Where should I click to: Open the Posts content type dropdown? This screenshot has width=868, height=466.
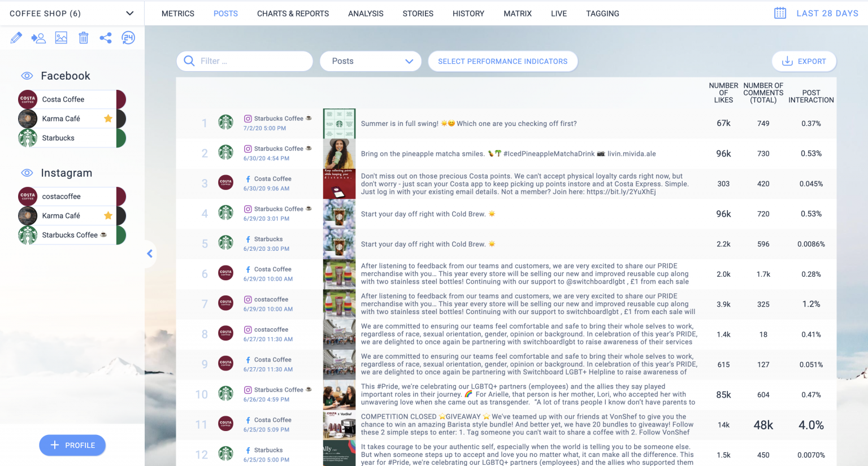(x=370, y=61)
